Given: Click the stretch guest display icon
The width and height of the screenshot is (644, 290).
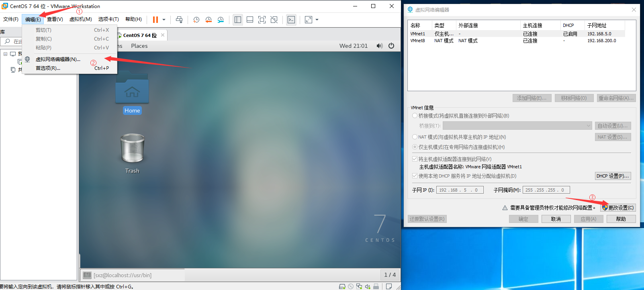Looking at the screenshot, I should [x=309, y=20].
